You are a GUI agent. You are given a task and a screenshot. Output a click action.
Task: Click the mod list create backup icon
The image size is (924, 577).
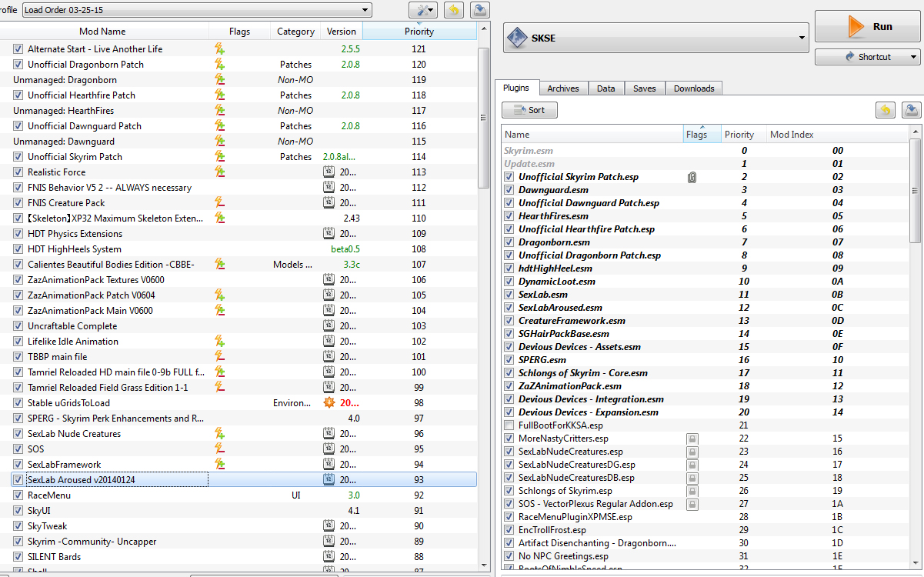tap(479, 10)
